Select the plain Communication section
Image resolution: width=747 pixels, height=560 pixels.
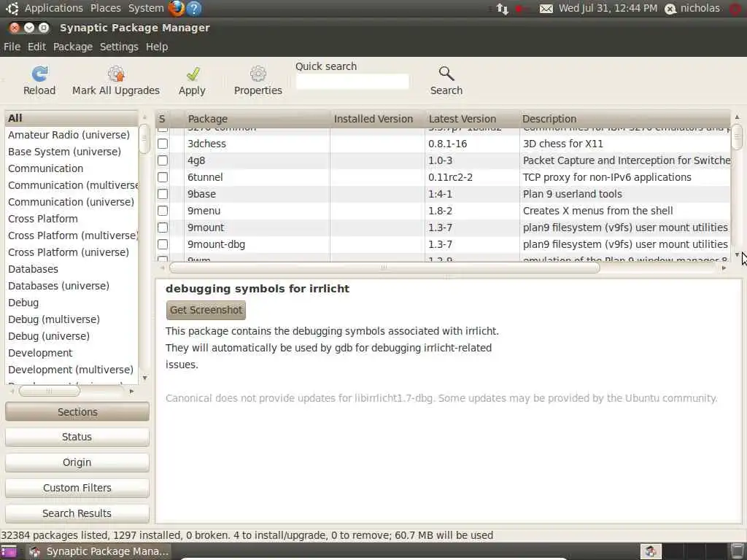(x=71, y=168)
